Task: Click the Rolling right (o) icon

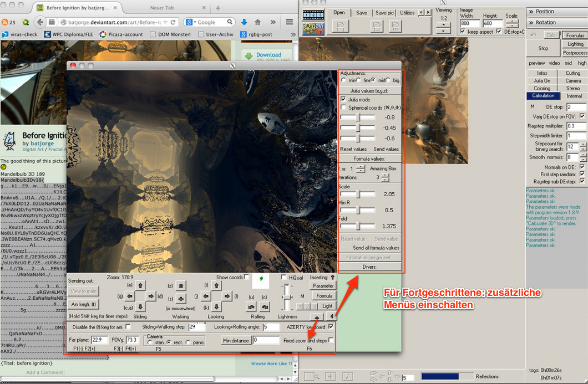Action: pos(265,307)
